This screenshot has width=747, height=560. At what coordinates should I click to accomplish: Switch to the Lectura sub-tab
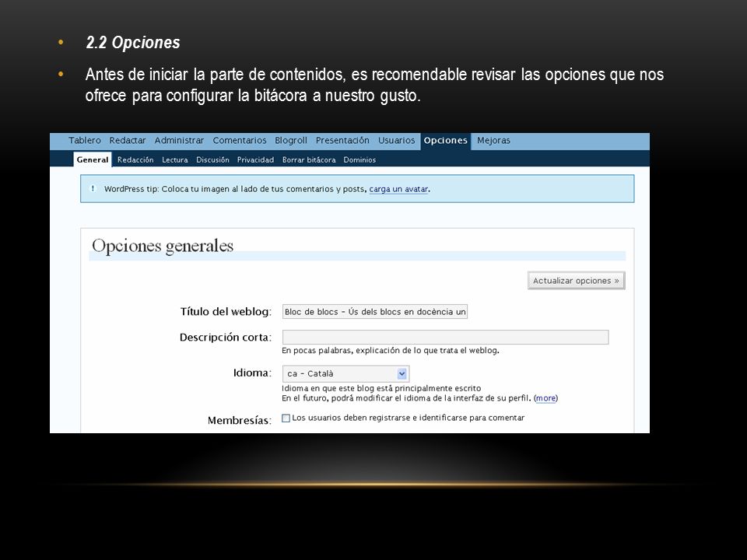click(175, 160)
